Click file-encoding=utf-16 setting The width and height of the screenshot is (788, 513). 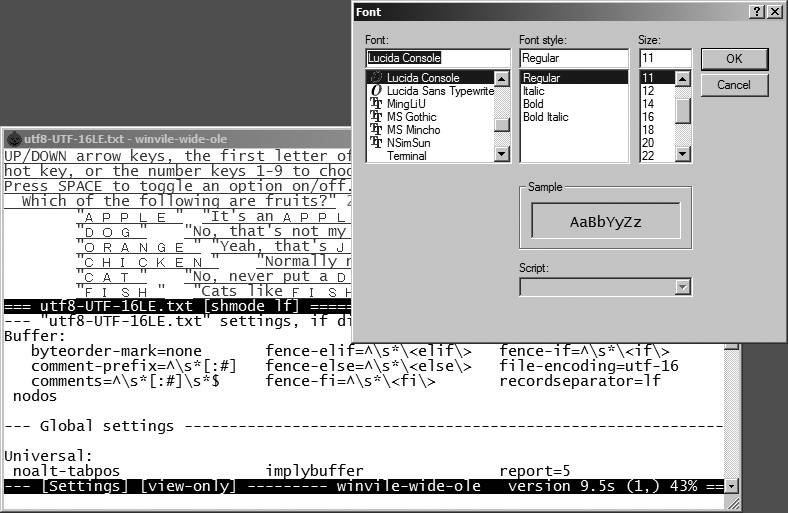589,366
